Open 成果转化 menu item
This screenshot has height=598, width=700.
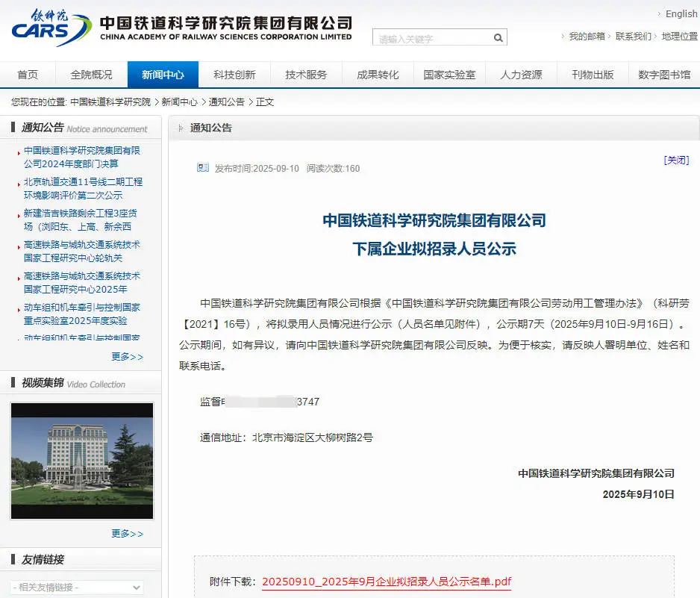coord(378,75)
